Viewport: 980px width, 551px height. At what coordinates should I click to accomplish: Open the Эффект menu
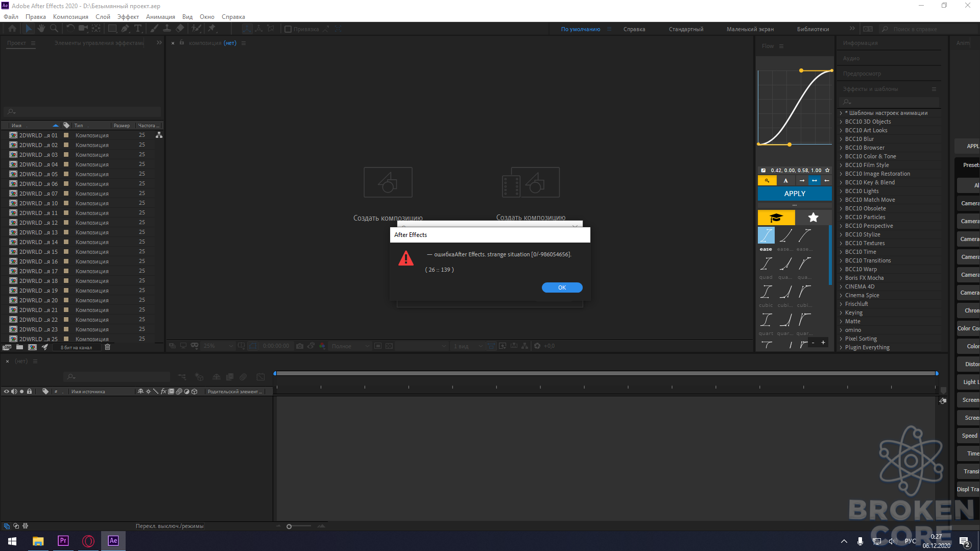(x=128, y=16)
